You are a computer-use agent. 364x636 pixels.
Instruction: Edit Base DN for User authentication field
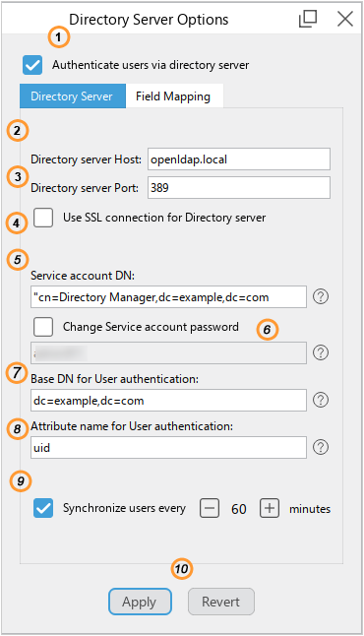tap(168, 400)
